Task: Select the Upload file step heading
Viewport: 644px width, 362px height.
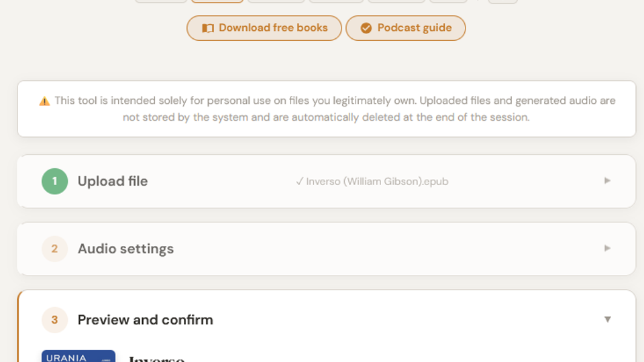Action: [x=113, y=181]
